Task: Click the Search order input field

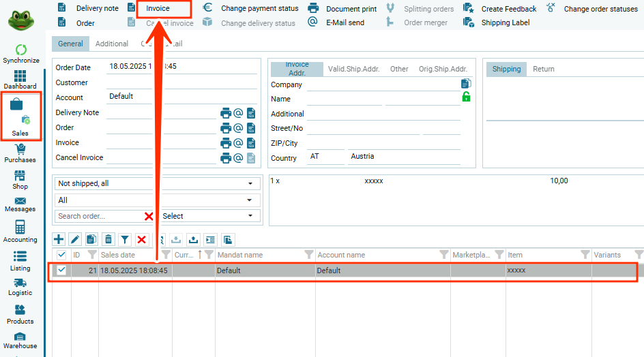Action: coord(98,216)
